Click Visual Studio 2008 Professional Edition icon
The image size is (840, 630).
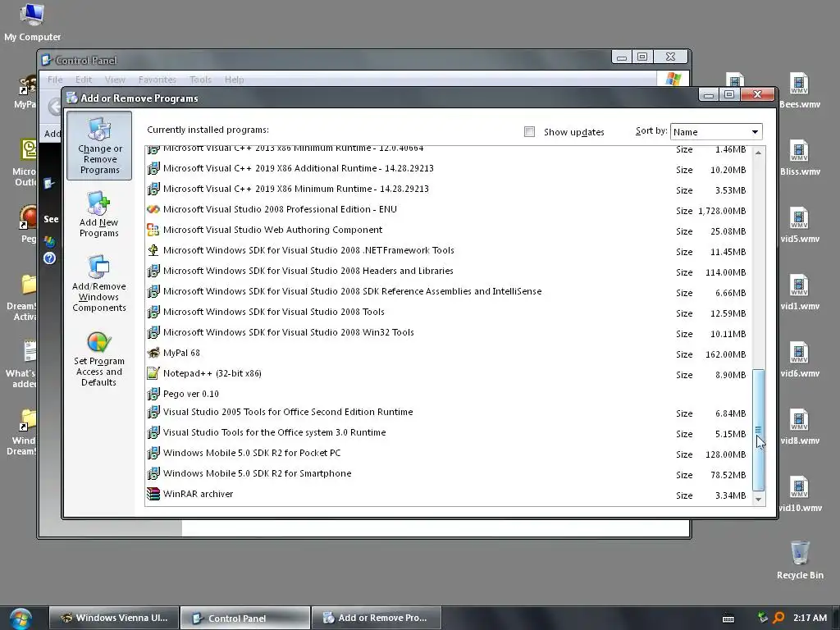click(x=153, y=209)
